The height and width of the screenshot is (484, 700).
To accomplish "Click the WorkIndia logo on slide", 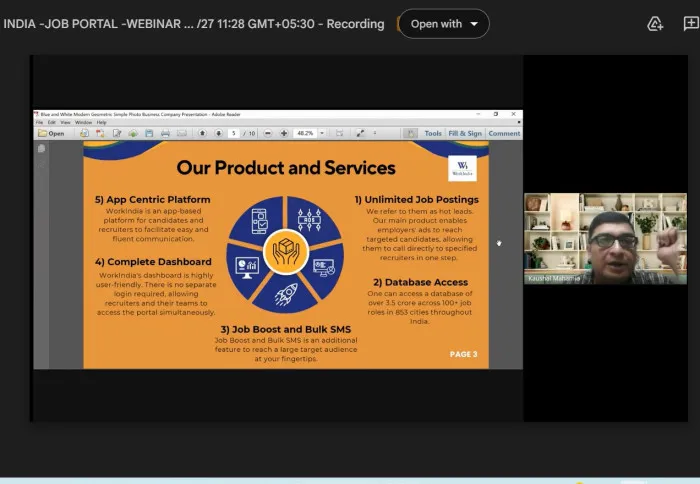I will pyautogui.click(x=462, y=167).
